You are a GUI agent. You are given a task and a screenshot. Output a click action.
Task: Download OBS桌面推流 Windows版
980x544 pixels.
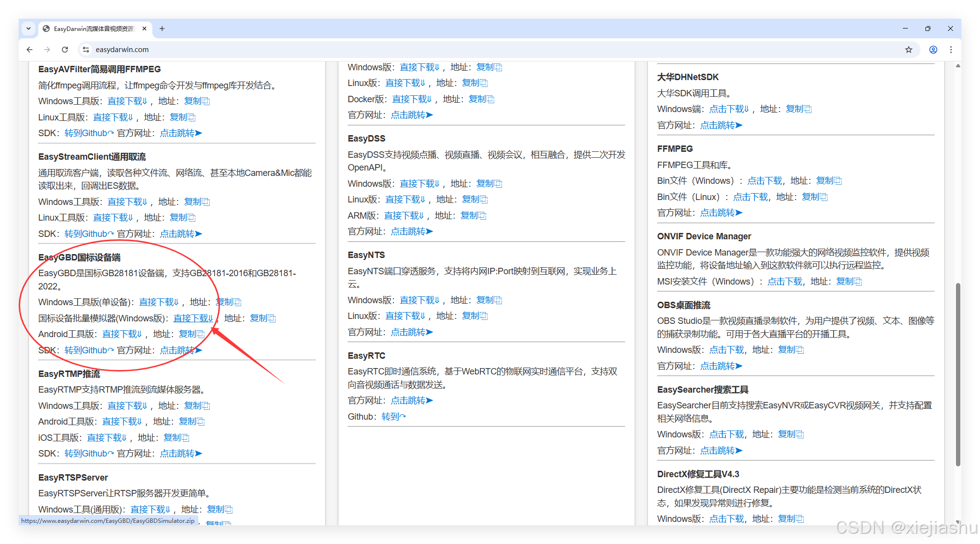(727, 350)
